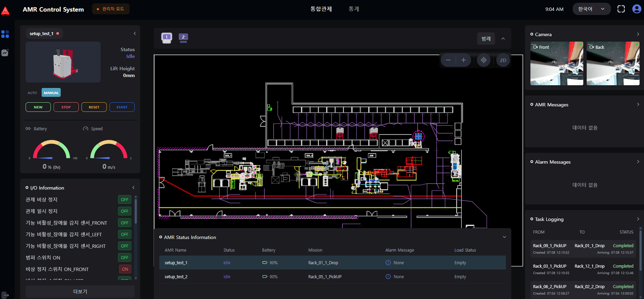Toggle the 비상 정지 스위치 ON_FRONT switch
644x299 pixels.
125,269
